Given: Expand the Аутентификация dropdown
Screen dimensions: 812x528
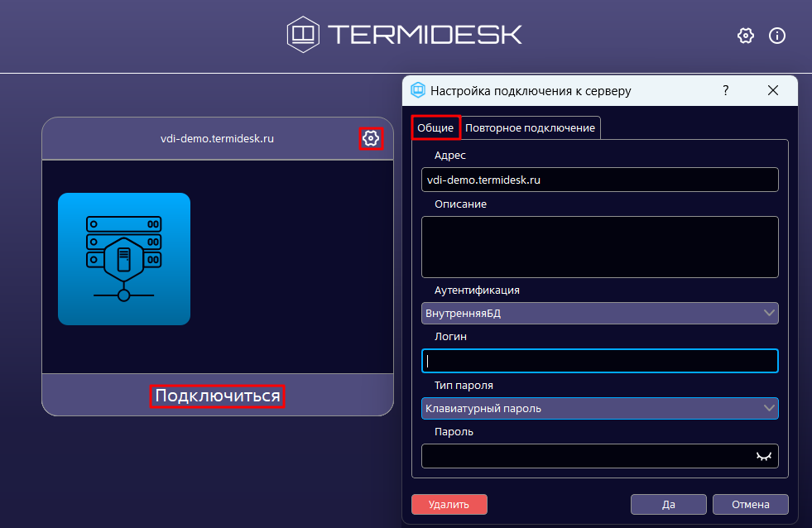Looking at the screenshot, I should point(769,313).
